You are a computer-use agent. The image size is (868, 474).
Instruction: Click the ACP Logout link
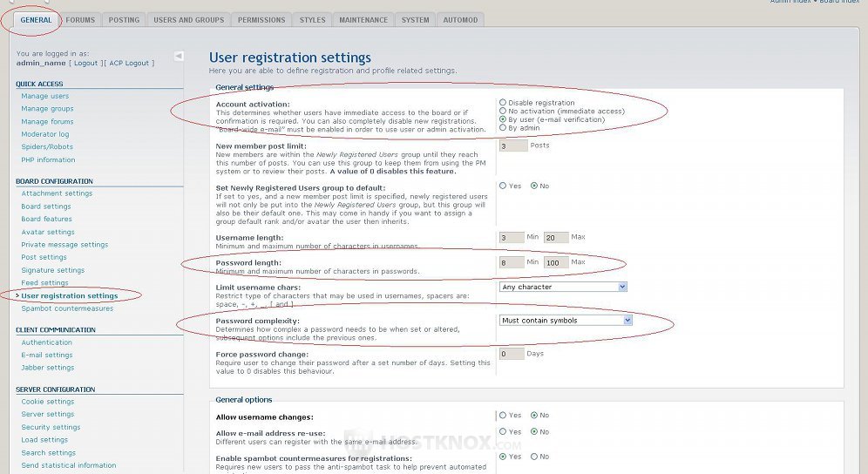(x=130, y=64)
